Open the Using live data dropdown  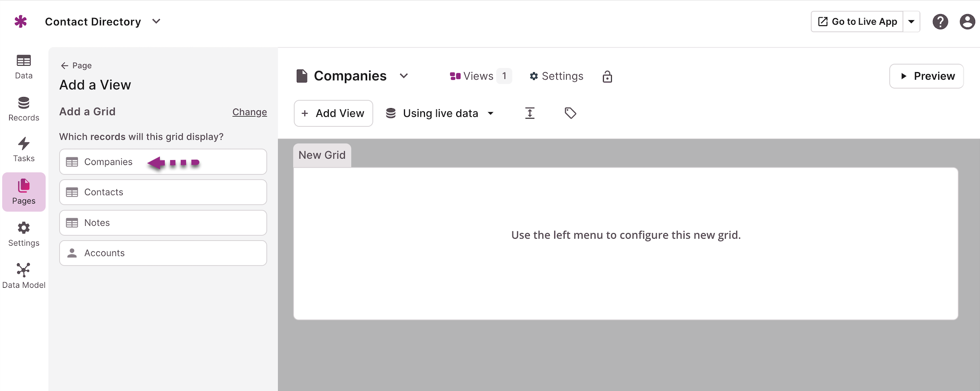440,113
